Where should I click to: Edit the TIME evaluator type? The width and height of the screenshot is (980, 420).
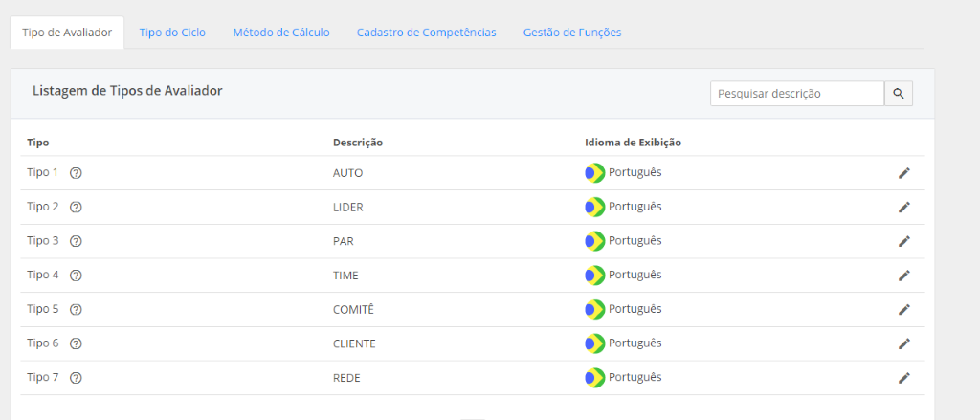click(x=903, y=276)
